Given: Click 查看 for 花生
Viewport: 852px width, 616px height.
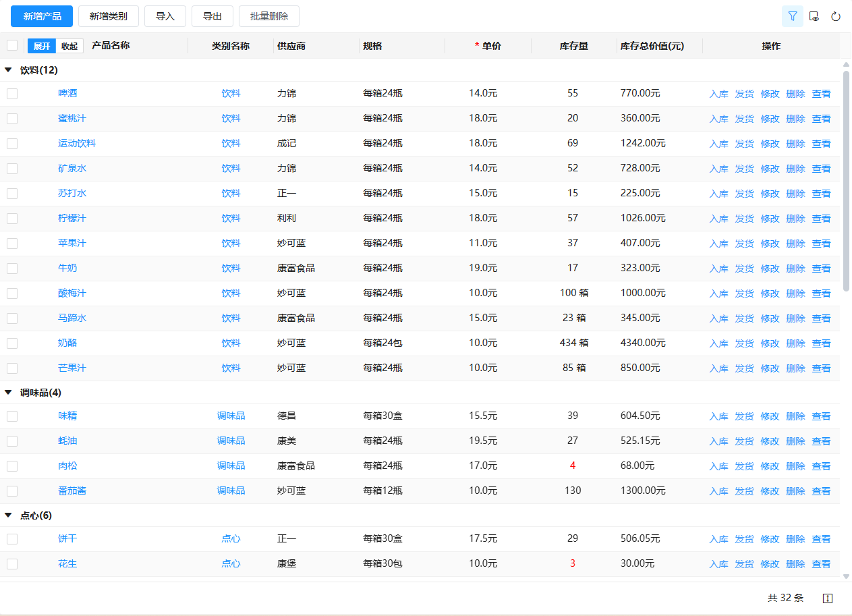Looking at the screenshot, I should 821,564.
